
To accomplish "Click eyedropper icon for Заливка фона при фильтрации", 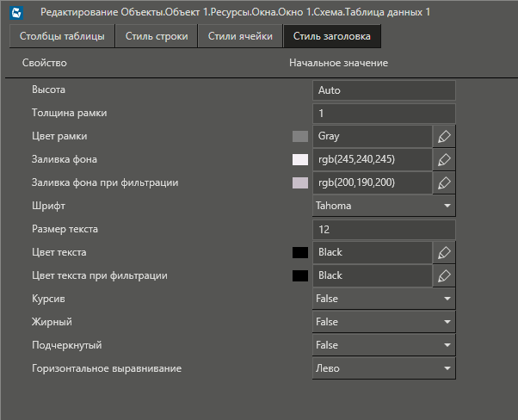I will click(x=444, y=182).
